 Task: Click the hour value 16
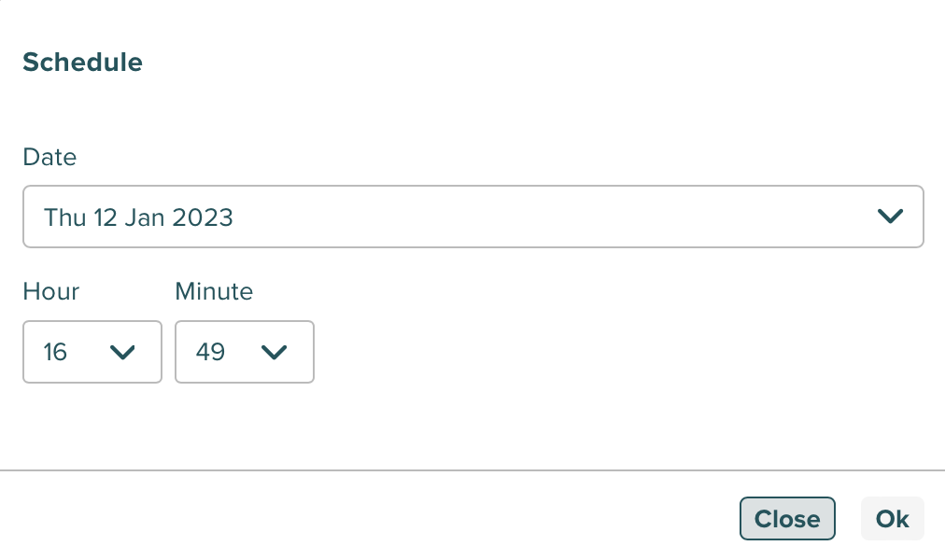(55, 352)
